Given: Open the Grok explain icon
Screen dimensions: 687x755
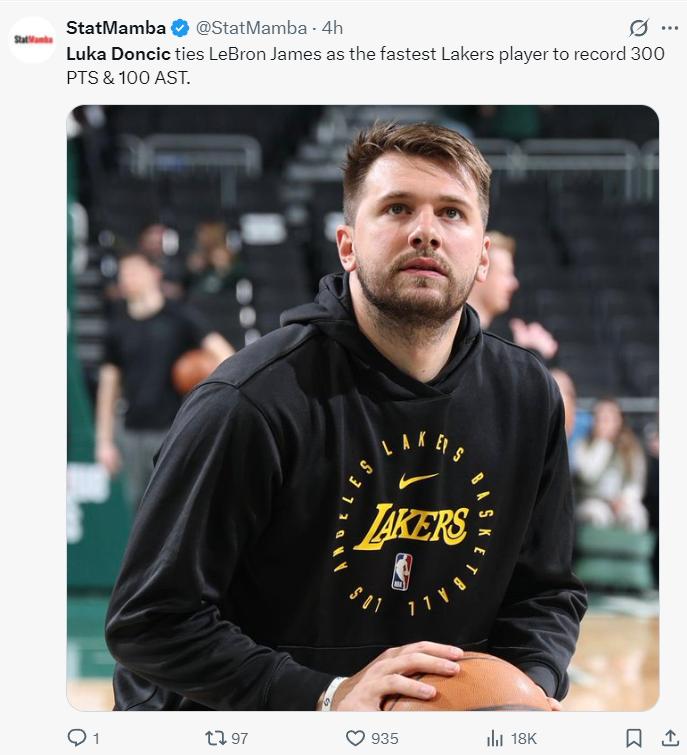Looking at the screenshot, I should point(639,28).
